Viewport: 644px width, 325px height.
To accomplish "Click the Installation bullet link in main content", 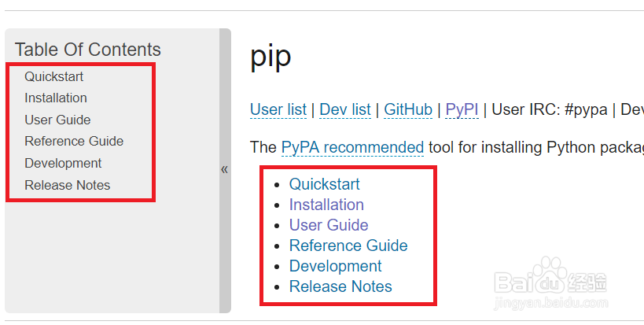I will pyautogui.click(x=326, y=205).
